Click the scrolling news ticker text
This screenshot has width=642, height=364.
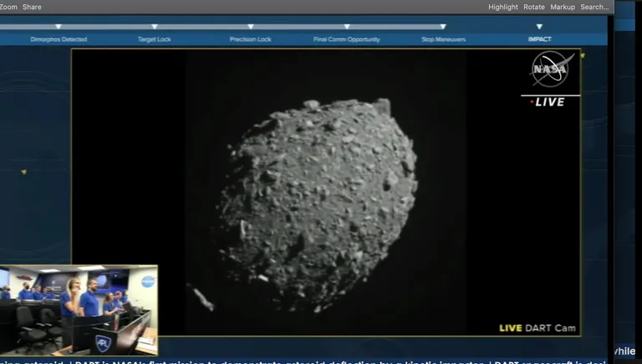303,361
